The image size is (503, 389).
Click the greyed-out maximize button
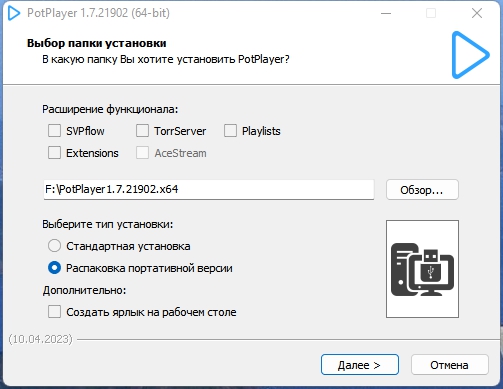431,13
